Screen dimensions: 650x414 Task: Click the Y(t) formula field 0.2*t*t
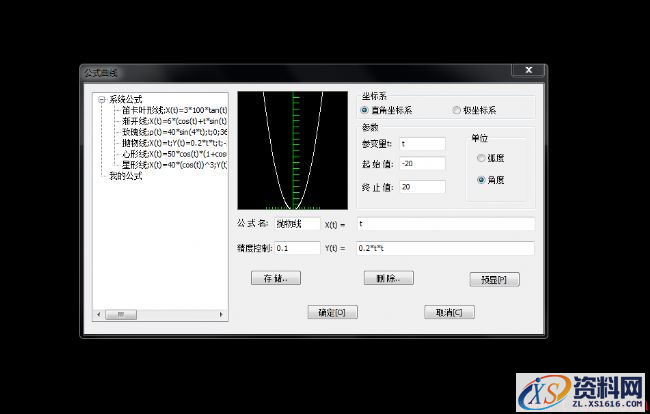pyautogui.click(x=446, y=248)
